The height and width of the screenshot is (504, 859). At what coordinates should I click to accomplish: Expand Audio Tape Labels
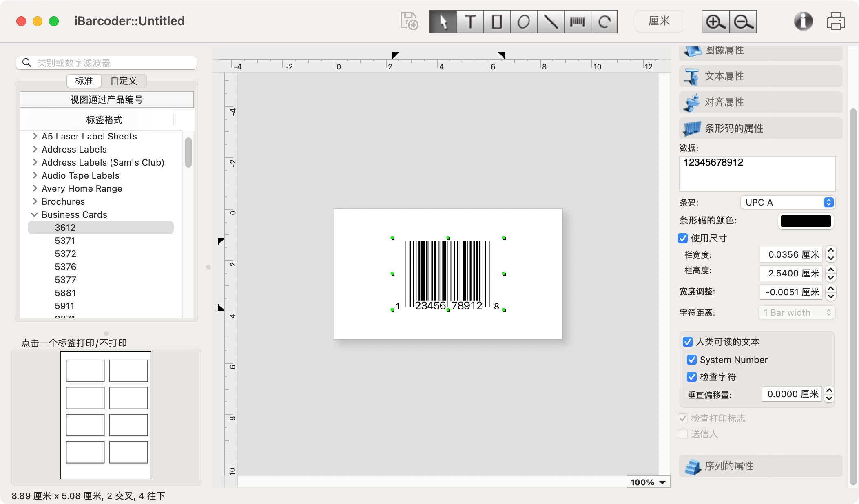35,175
